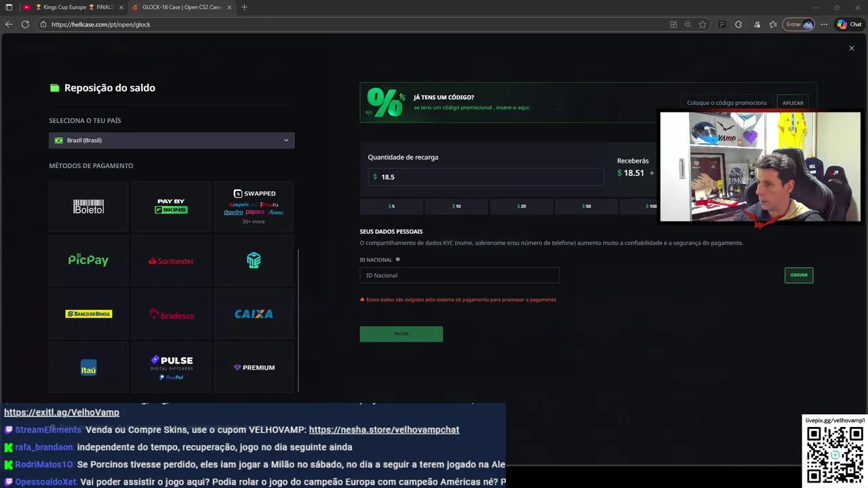Switch to the GLOCK-18 Case tab

tap(182, 7)
